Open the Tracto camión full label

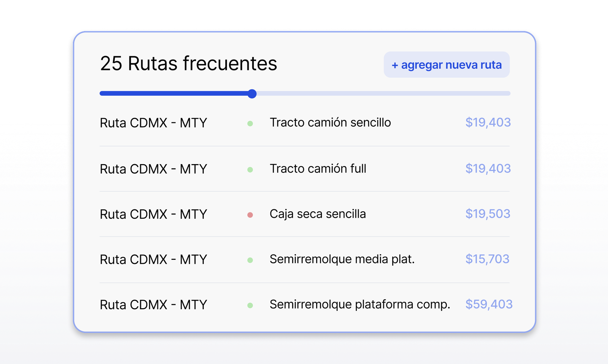click(x=318, y=169)
